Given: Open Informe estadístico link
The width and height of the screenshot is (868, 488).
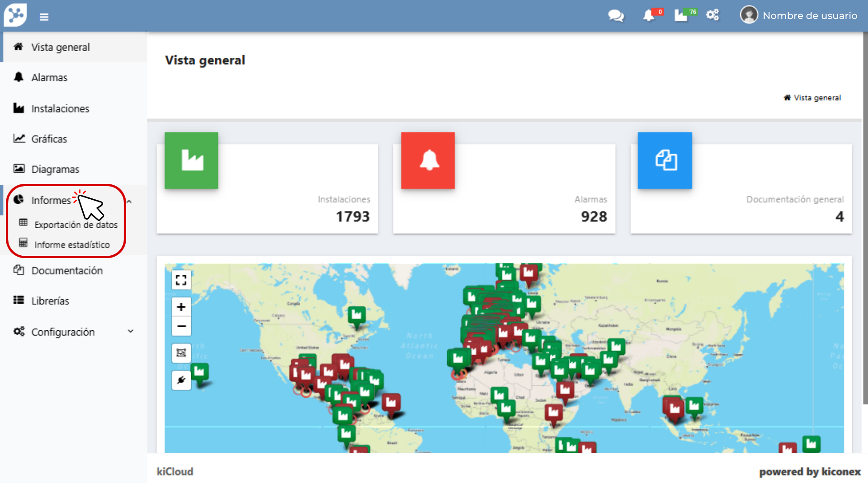Looking at the screenshot, I should pos(72,244).
